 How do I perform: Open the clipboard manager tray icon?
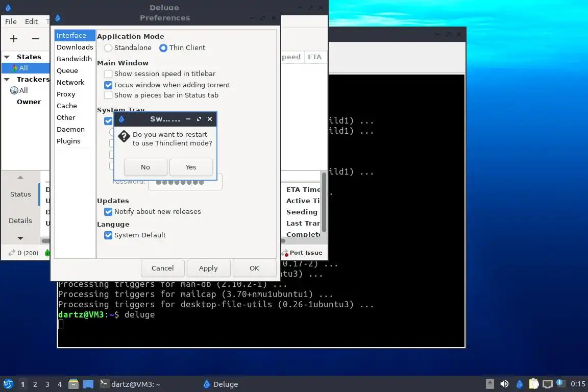pos(533,384)
